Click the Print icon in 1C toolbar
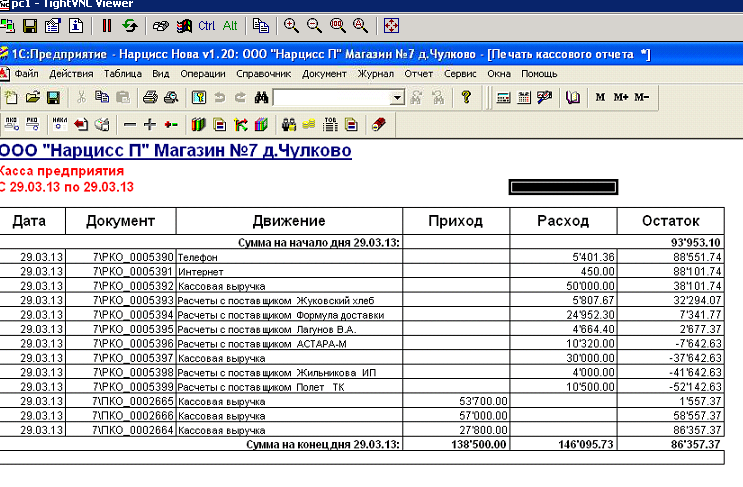This screenshot has height=487, width=743. pos(150,98)
